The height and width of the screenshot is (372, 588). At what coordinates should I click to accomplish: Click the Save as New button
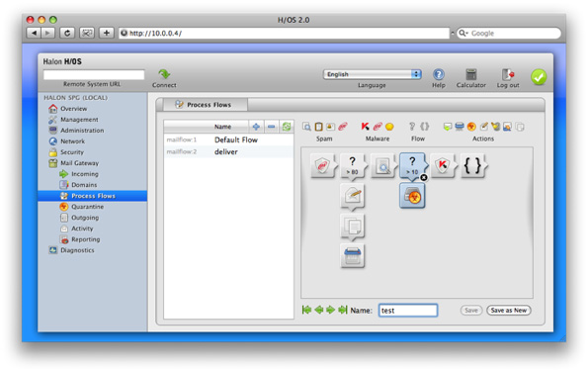509,311
